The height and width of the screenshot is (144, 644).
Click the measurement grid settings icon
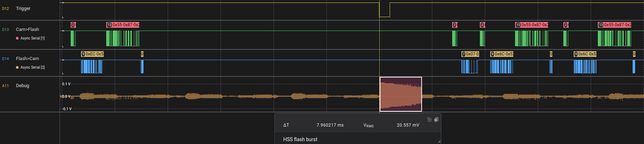tap(429, 119)
